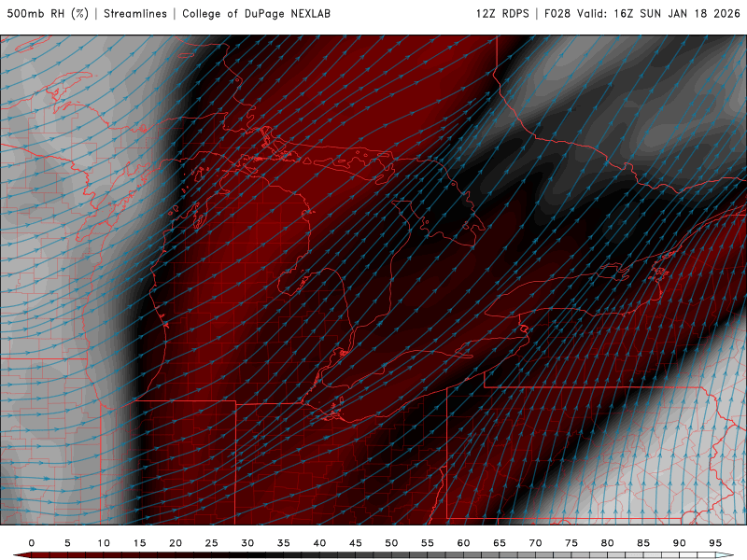Select the 45 label on the color scale
747x560 pixels.
tap(356, 543)
